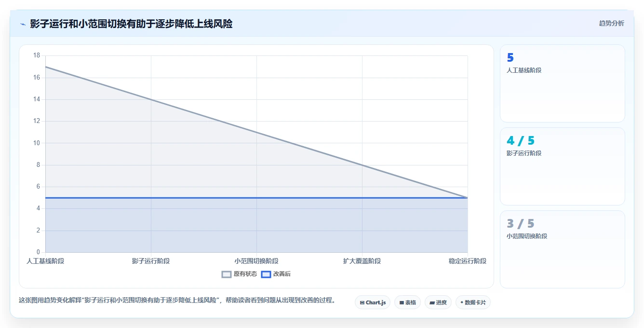Click the x-axis label 影子运行阶段
Screen dimensions: 644x328
tap(151, 261)
